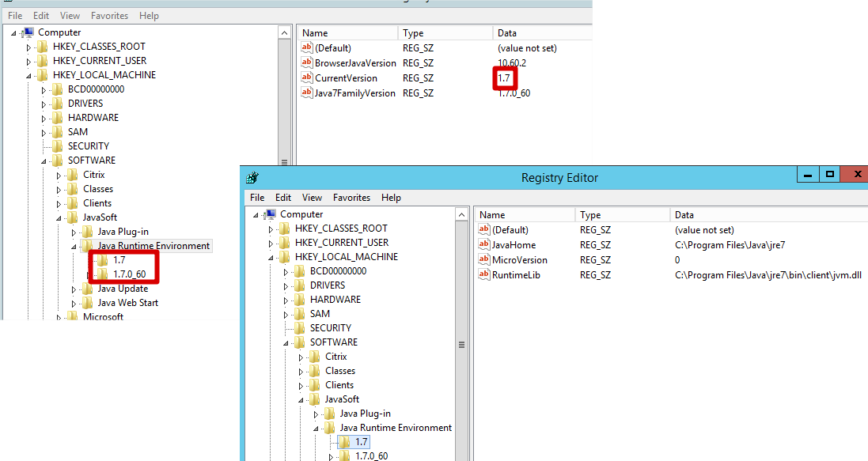Expand Java Plug-in in front window tree
Viewport: 868px width, 461px height.
316,414
